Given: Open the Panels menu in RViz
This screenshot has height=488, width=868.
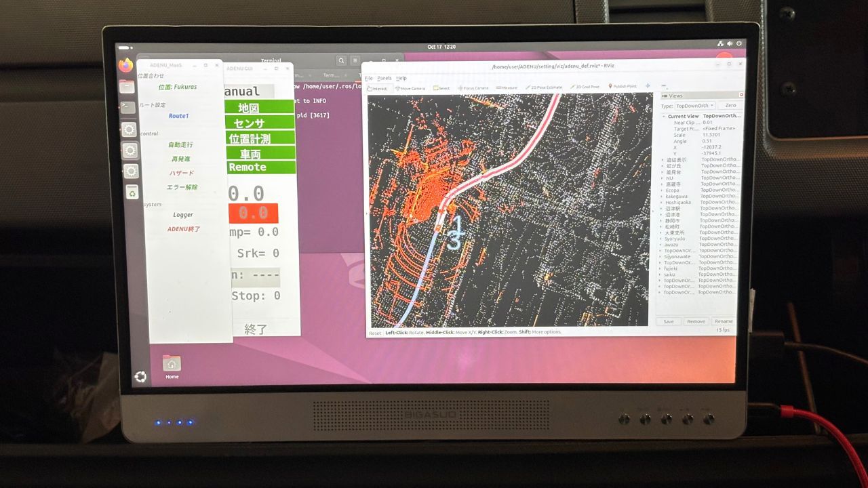Looking at the screenshot, I should coord(384,79).
